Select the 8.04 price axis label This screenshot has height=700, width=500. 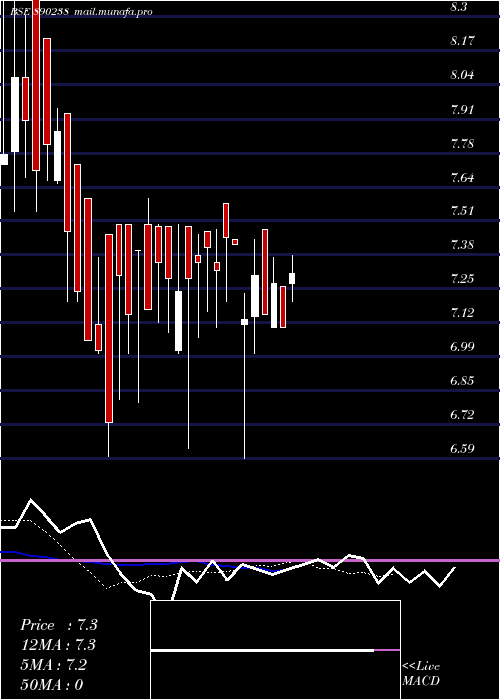tap(462, 75)
